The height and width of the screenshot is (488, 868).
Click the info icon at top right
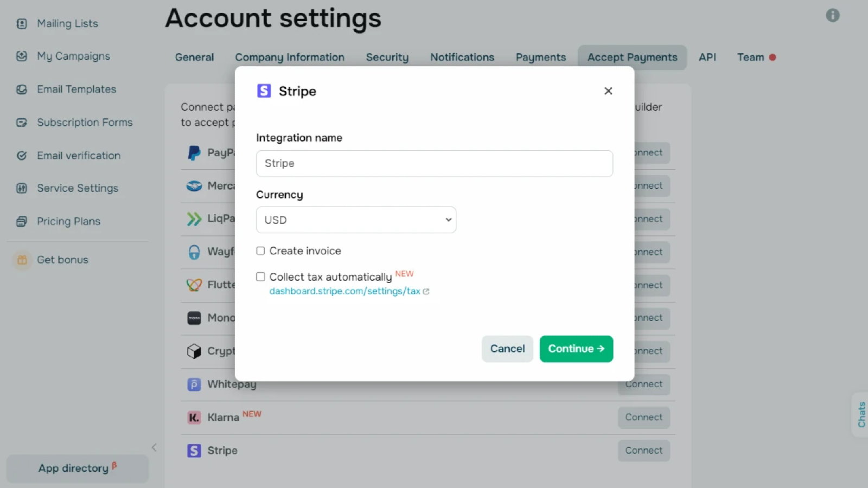832,15
